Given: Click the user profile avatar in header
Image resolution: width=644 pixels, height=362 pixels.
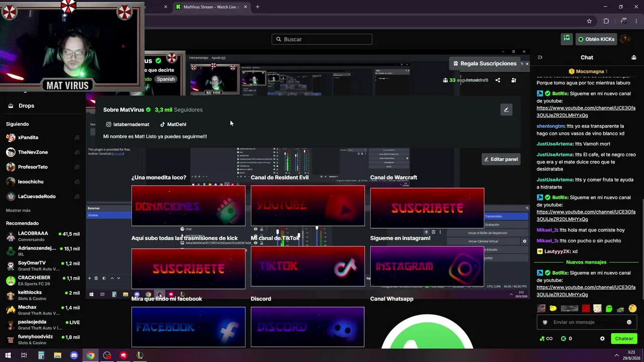Looking at the screenshot, I should click(x=625, y=39).
